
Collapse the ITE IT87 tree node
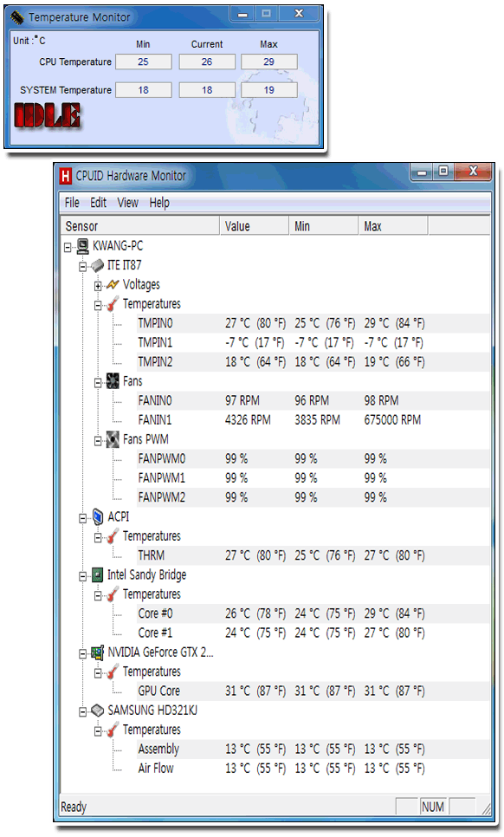point(82,267)
